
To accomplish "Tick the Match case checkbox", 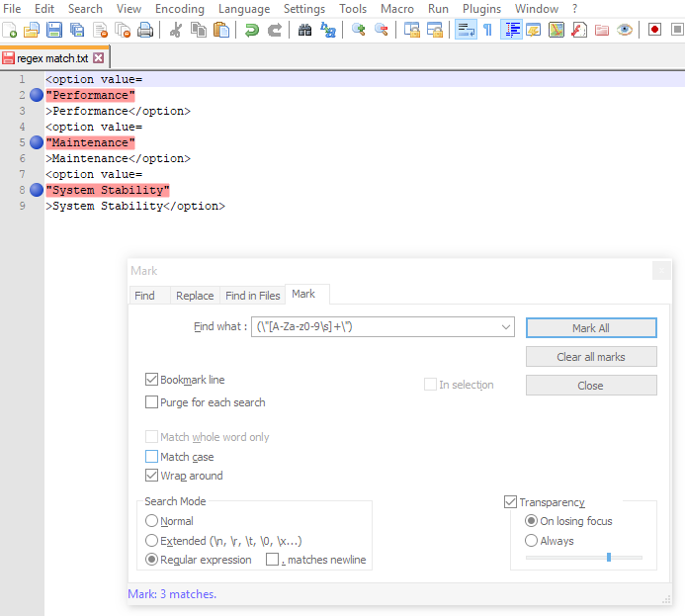I will click(152, 457).
